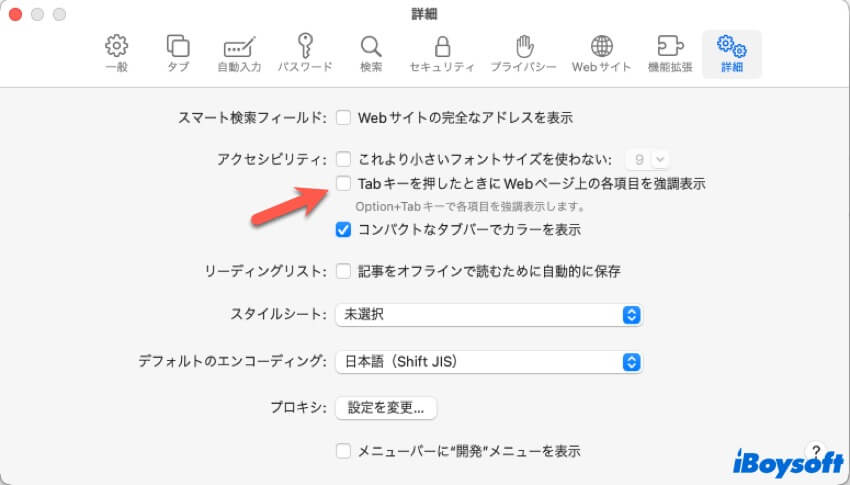The width and height of the screenshot is (850, 485).
Task: Open the プライバシー hand icon pane
Action: 524,53
